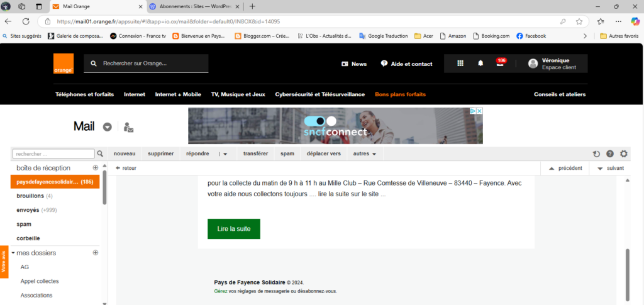Open mail settings gear icon
Screen dimensions: 644x305
point(624,153)
